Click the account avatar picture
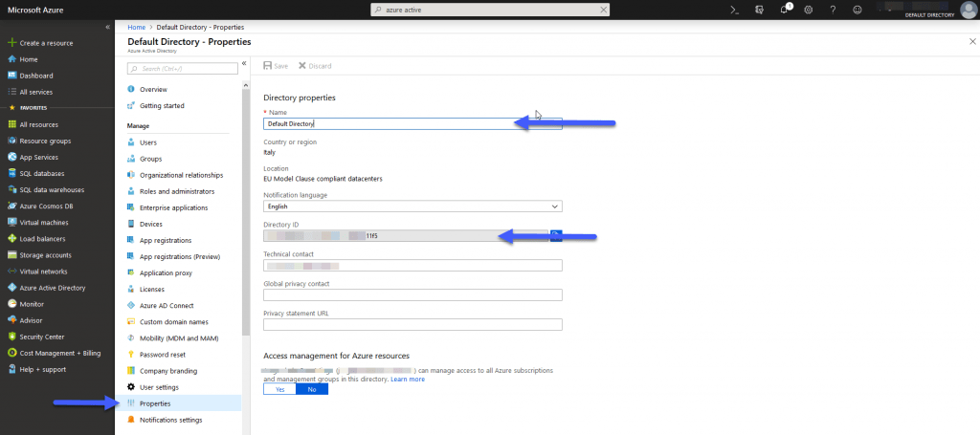Screen dimensions: 980x435 pyautogui.click(x=968, y=10)
